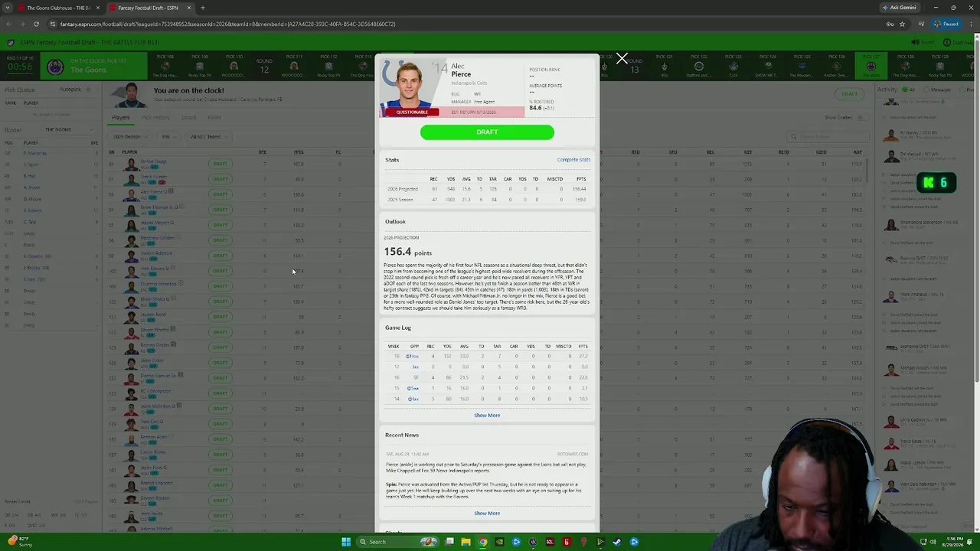Viewport: 980px width, 551px height.
Task: Click the Pick Queue heading
Action: (20, 90)
